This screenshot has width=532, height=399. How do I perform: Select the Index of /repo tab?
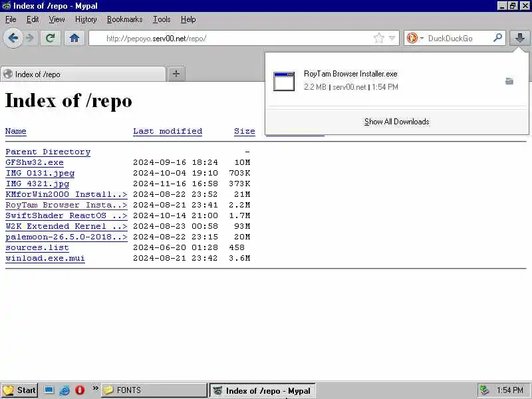(x=83, y=74)
